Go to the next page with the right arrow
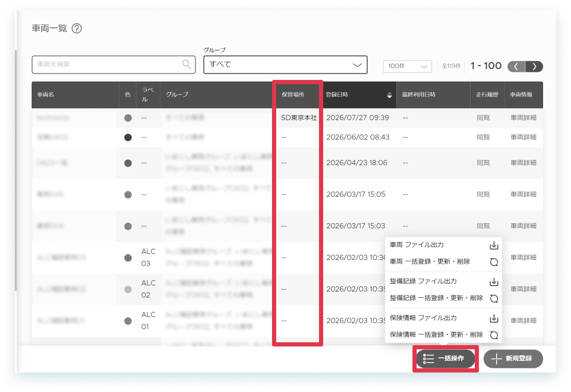The height and width of the screenshot is (392, 571). [x=534, y=66]
